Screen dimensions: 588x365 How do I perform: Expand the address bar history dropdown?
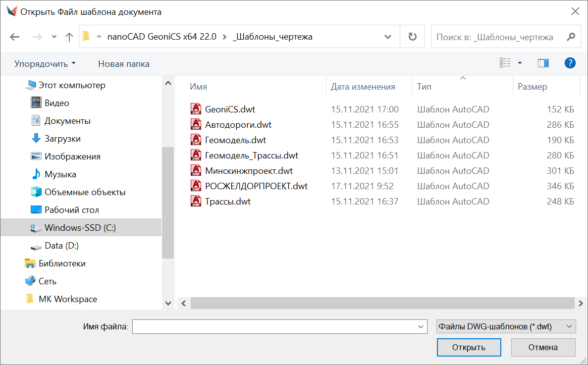(388, 37)
